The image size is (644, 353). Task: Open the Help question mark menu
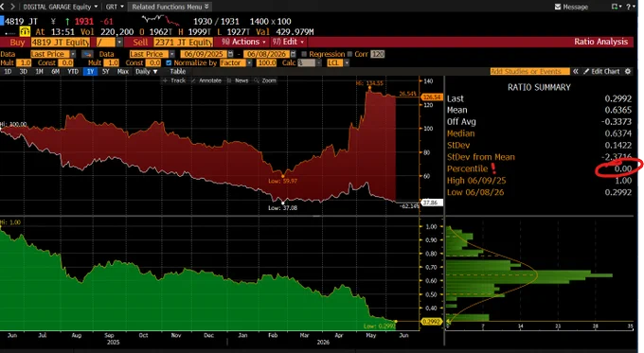631,7
